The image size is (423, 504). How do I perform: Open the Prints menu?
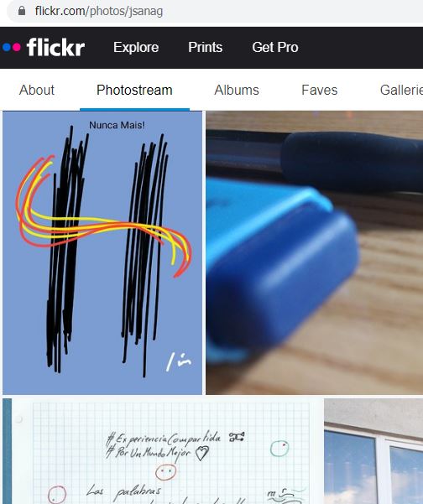click(206, 47)
